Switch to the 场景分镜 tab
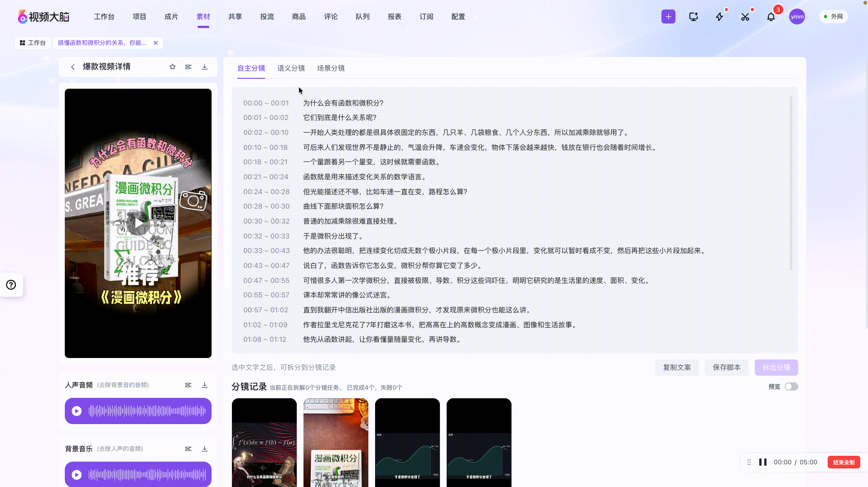Image resolution: width=868 pixels, height=487 pixels. coord(331,68)
